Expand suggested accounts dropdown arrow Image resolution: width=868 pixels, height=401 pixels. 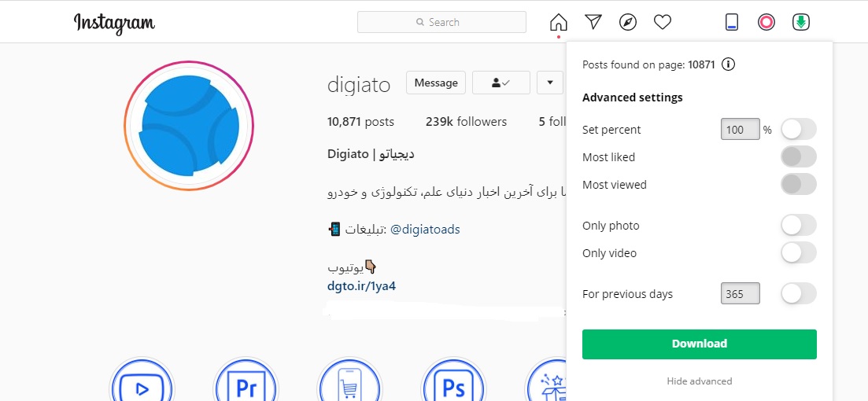coord(550,83)
